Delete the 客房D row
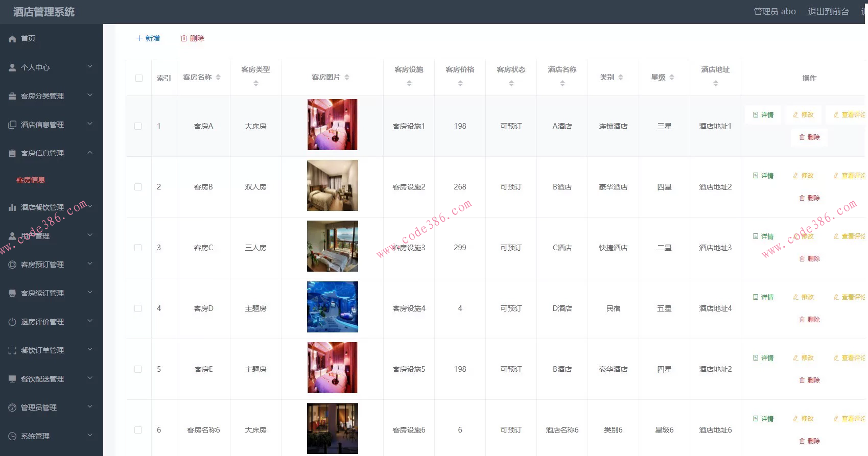868x456 pixels. coord(809,320)
